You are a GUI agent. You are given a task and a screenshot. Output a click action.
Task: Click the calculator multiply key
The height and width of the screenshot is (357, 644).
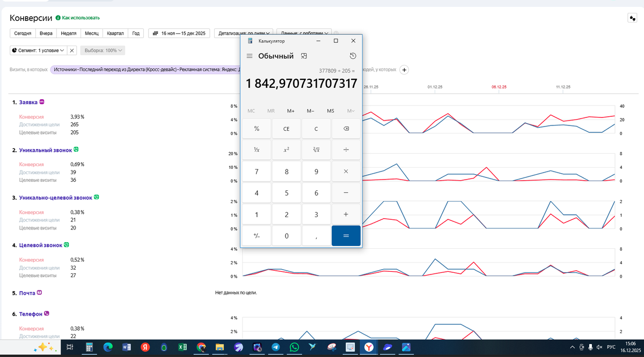346,172
